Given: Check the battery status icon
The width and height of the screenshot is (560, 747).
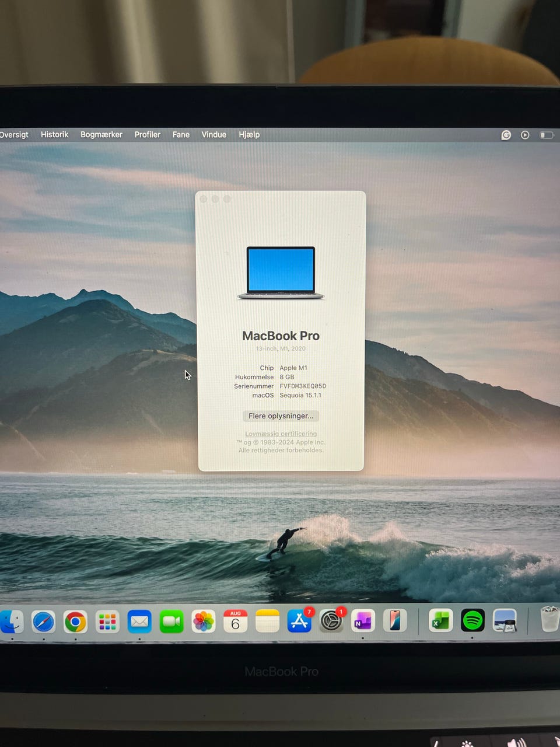Looking at the screenshot, I should click(547, 135).
